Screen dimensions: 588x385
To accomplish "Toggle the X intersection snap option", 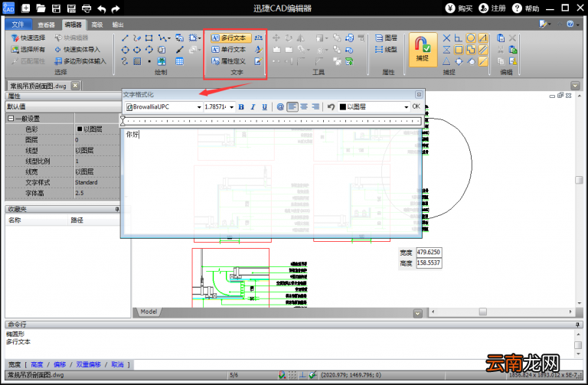I will point(446,38).
